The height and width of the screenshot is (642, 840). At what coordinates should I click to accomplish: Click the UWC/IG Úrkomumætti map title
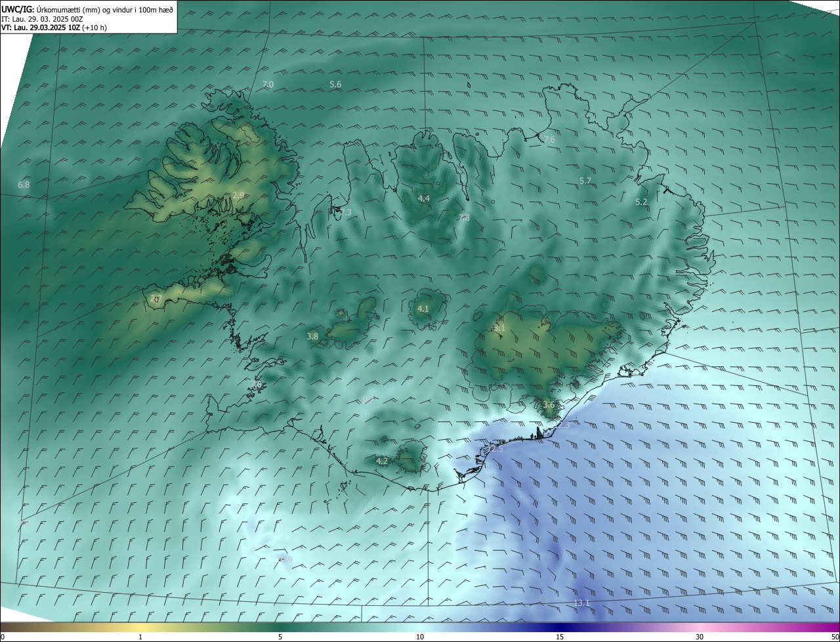pyautogui.click(x=87, y=9)
